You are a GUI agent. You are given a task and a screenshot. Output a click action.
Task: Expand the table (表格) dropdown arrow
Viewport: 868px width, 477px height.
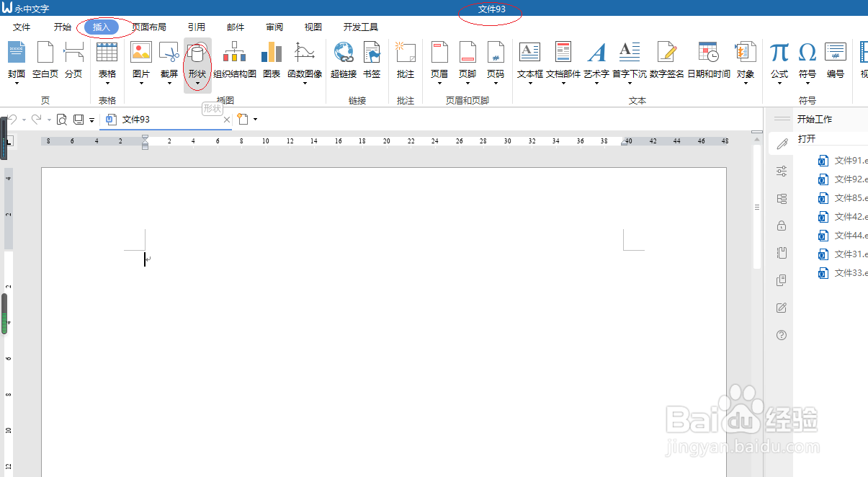107,84
